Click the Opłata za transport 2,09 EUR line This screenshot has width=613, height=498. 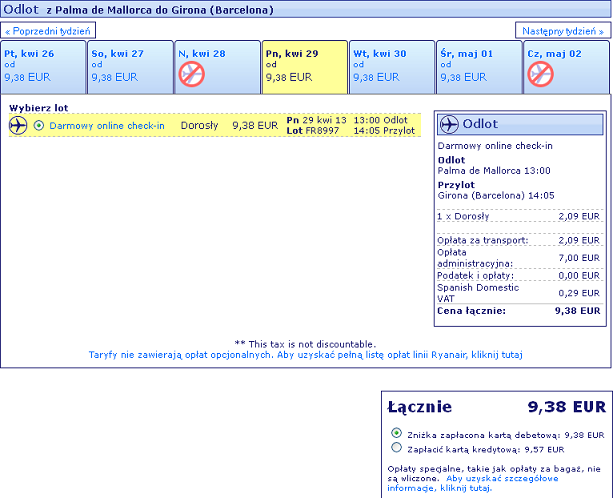[x=519, y=240]
